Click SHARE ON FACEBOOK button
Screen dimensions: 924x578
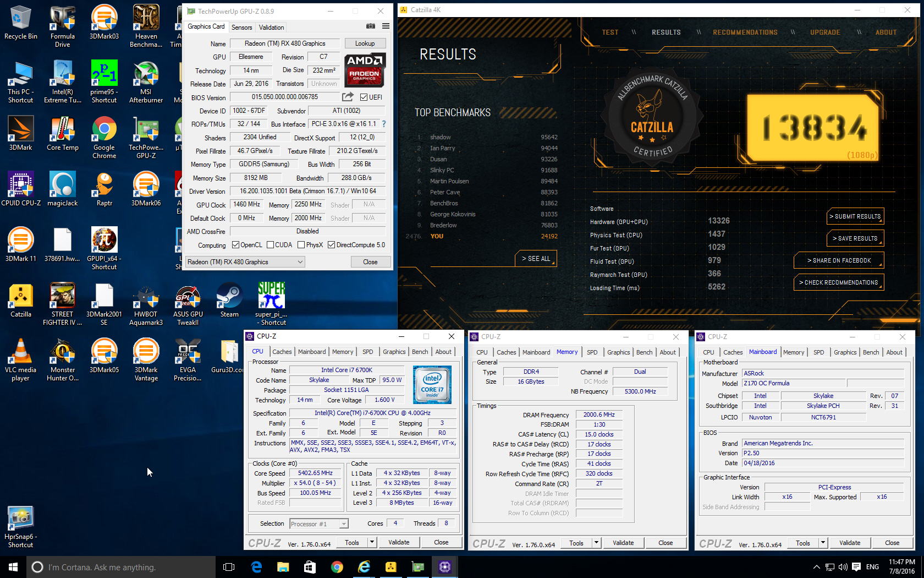(839, 260)
